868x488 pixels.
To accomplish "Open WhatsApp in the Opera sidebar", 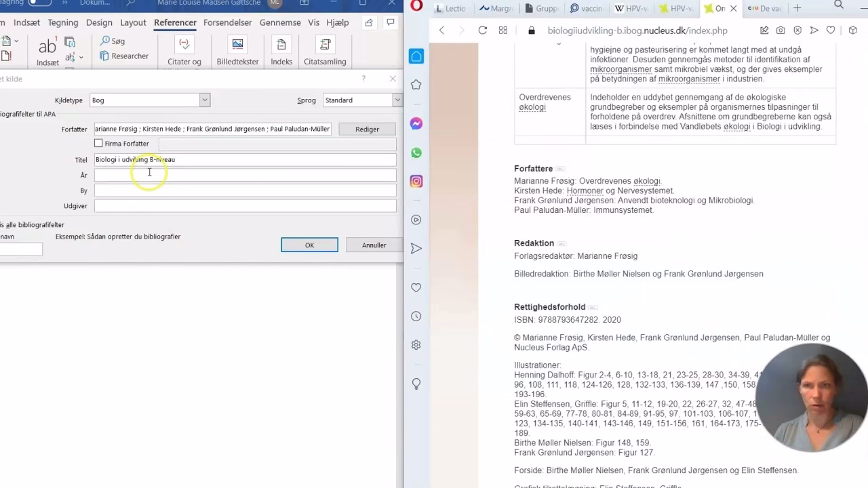I will point(416,152).
